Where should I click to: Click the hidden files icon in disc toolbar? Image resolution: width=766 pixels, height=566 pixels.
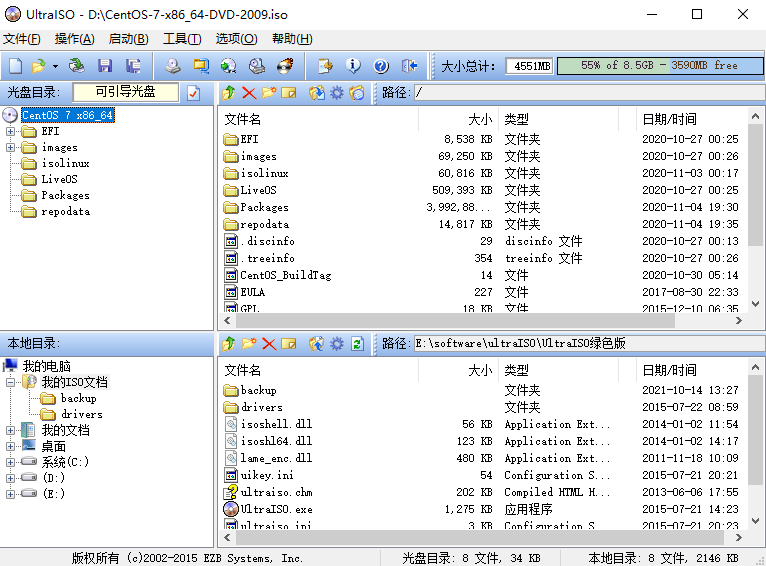click(357, 92)
